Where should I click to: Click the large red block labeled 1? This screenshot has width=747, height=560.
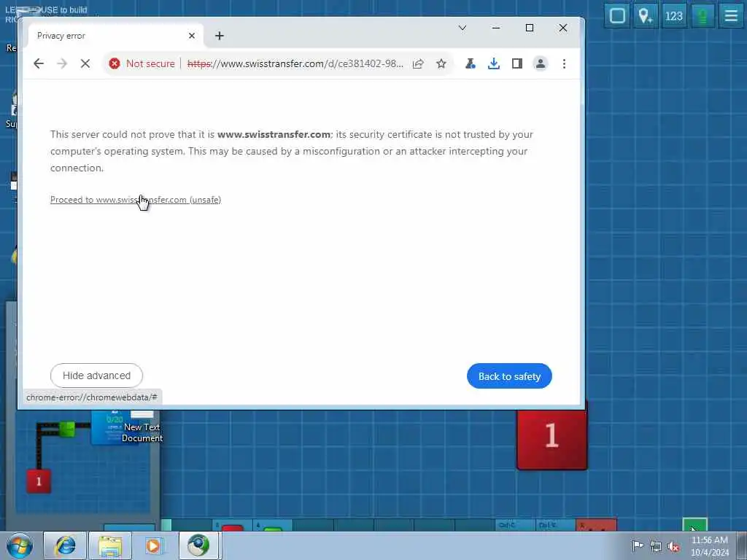pos(552,438)
